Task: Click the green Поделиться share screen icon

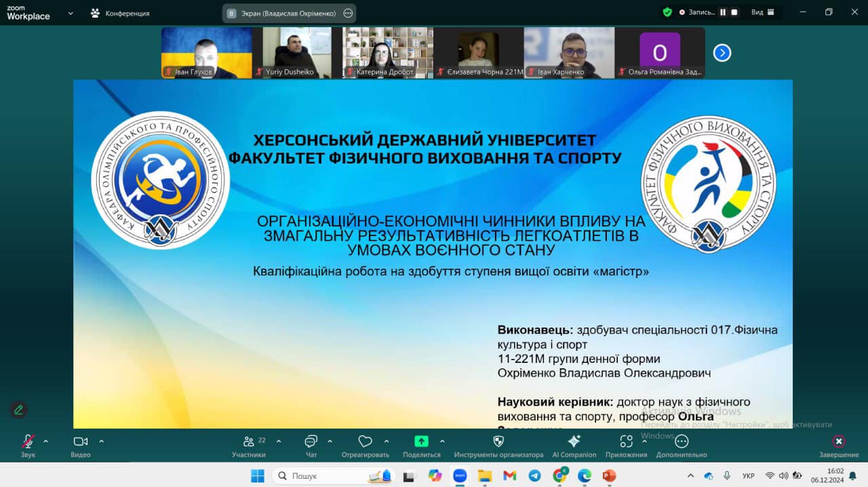Action: (x=421, y=442)
